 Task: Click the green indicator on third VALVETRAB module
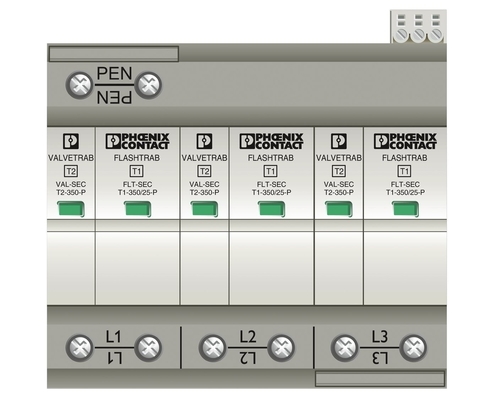(x=339, y=209)
